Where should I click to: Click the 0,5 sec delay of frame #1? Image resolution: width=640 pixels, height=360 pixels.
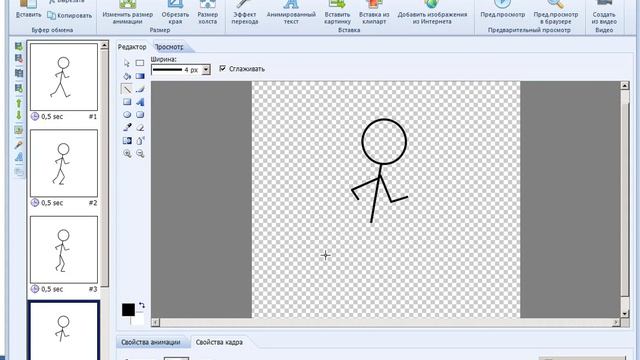coord(52,117)
